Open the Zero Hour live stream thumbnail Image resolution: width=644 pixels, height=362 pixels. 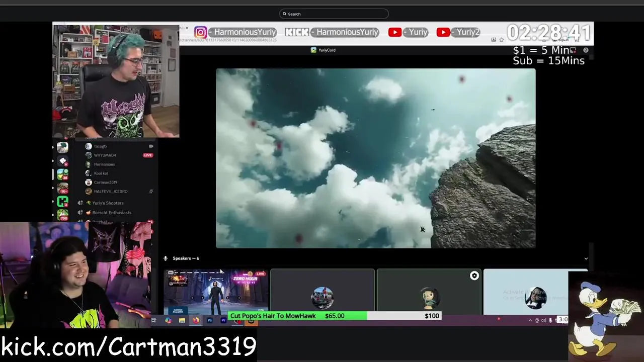(x=216, y=292)
